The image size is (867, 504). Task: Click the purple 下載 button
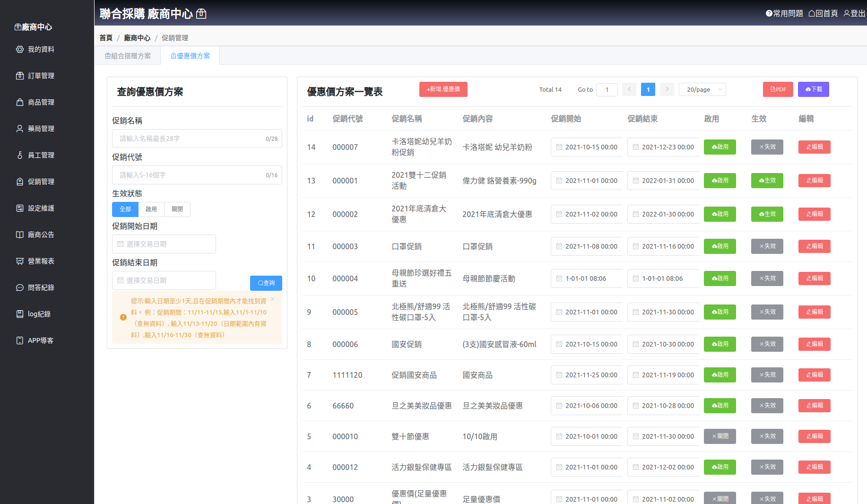coord(813,89)
